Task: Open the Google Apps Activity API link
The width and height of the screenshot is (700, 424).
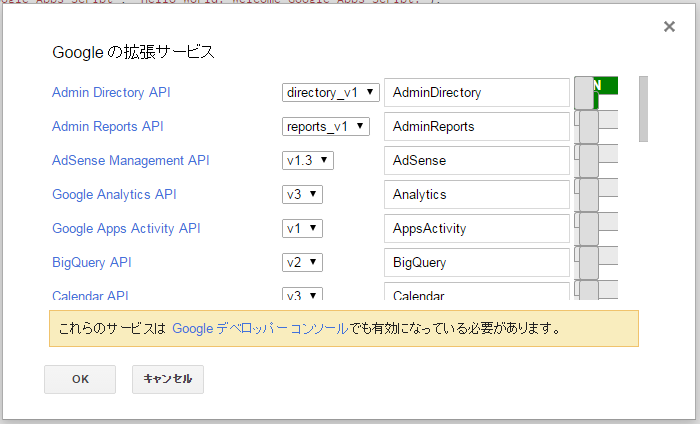Action: click(x=126, y=228)
